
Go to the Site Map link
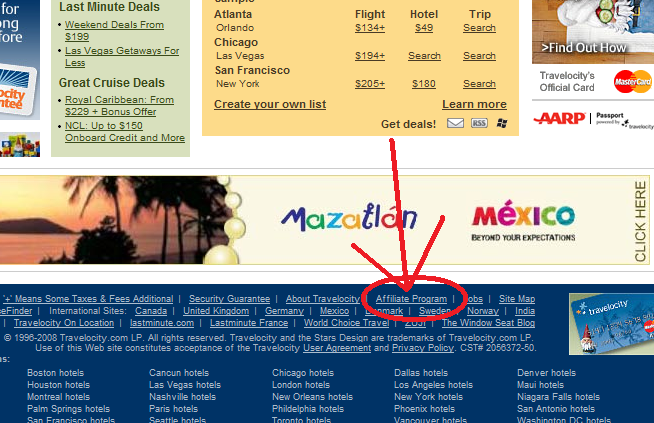(x=516, y=299)
